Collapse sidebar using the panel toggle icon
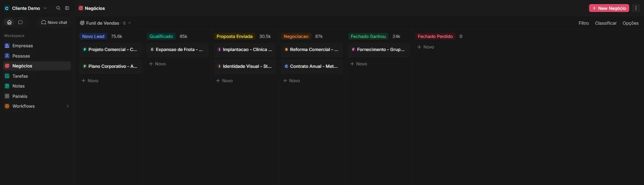 [x=67, y=8]
